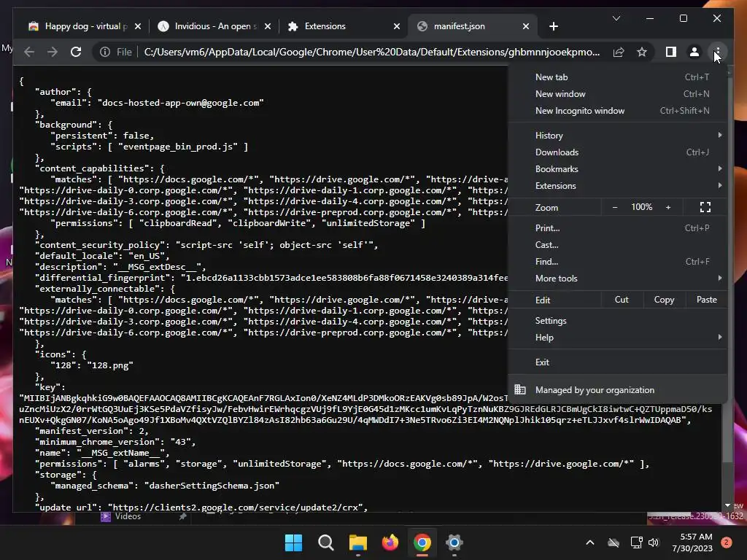This screenshot has width=747, height=560.
Task: Reload the manifest.json page
Action: click(x=76, y=52)
